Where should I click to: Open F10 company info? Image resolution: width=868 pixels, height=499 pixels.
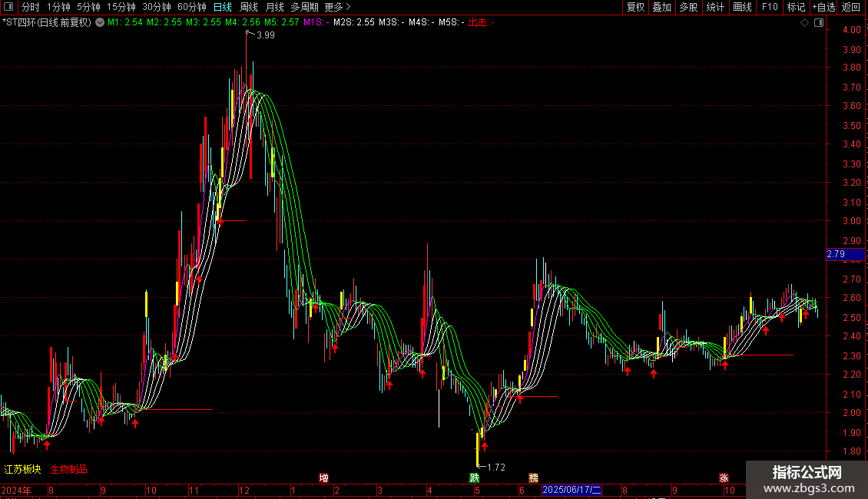[770, 7]
